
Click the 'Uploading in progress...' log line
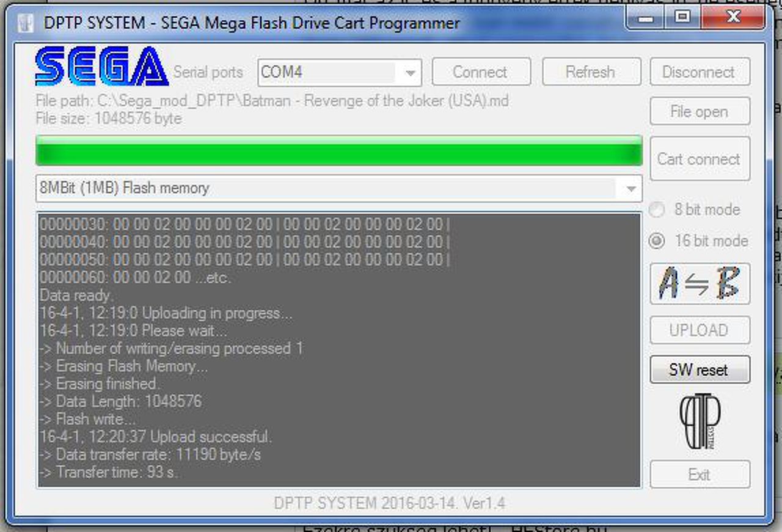click(x=166, y=313)
